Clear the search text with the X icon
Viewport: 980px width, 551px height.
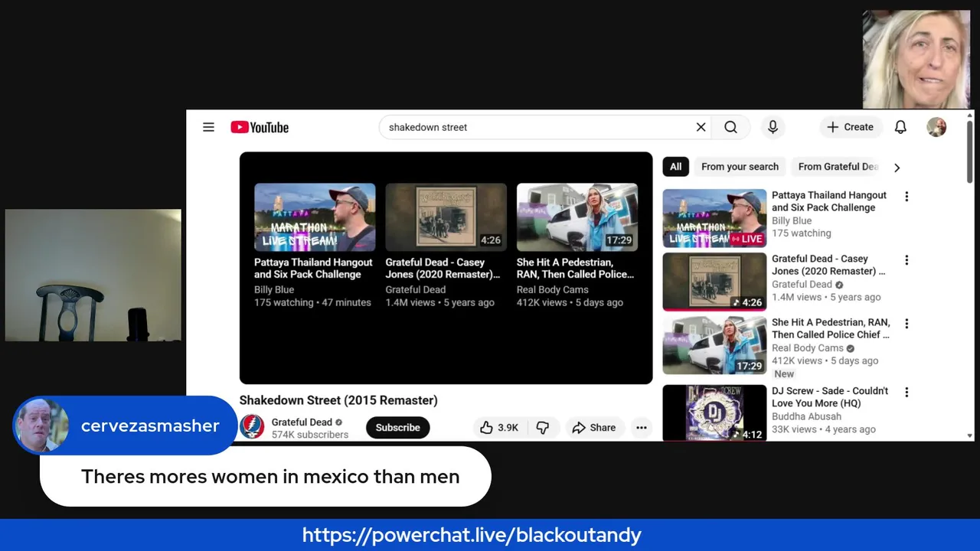tap(701, 127)
